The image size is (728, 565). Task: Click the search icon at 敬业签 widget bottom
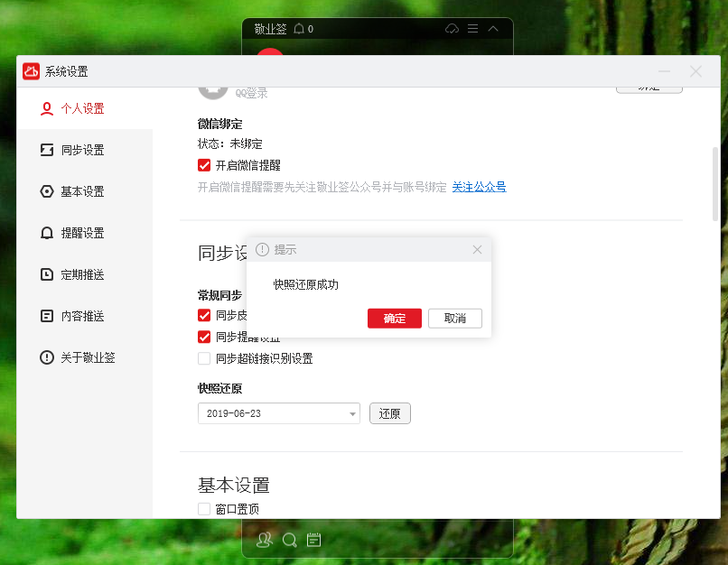[x=290, y=540]
